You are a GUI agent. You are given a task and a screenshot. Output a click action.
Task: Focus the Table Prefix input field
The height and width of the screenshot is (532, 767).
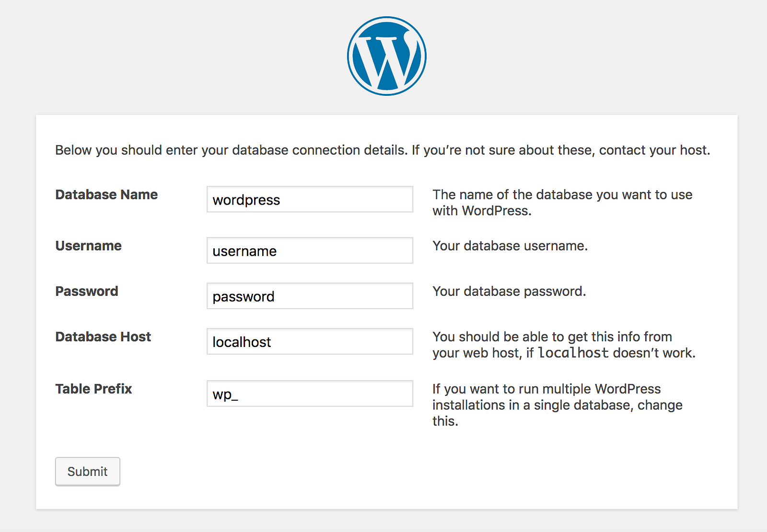pyautogui.click(x=310, y=393)
